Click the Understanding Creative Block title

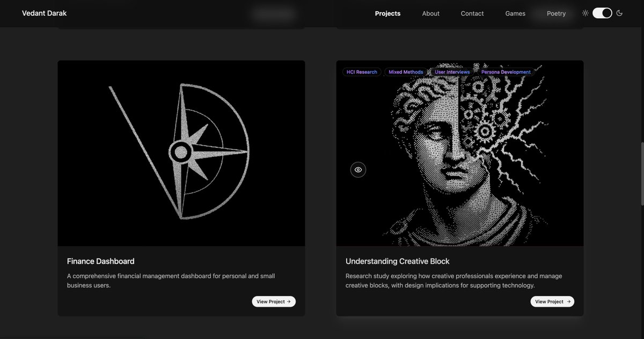[398, 261]
